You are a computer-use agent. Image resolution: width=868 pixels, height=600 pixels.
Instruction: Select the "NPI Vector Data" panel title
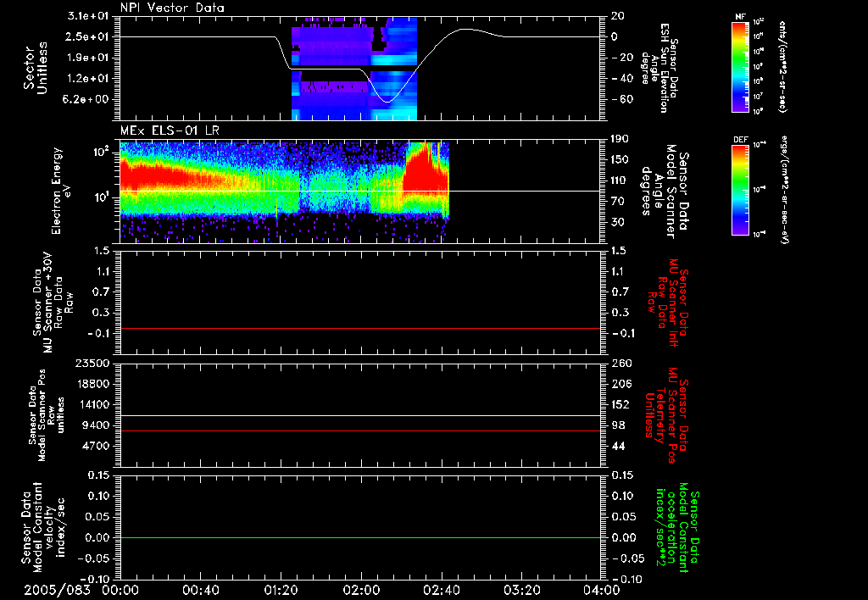pyautogui.click(x=172, y=8)
